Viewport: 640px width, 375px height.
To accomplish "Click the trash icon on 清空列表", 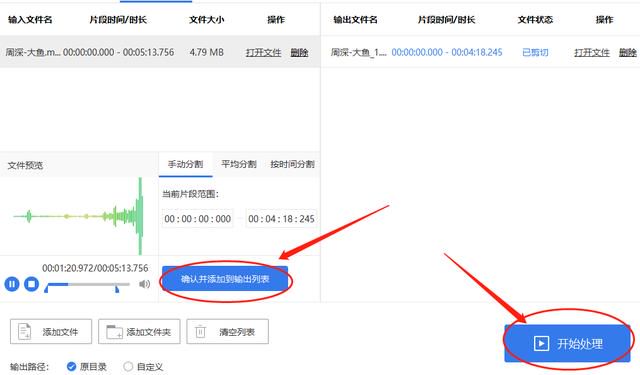I will [x=200, y=331].
